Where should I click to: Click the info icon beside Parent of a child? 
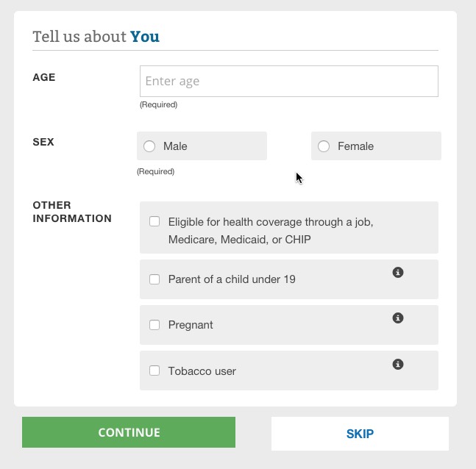click(x=398, y=273)
